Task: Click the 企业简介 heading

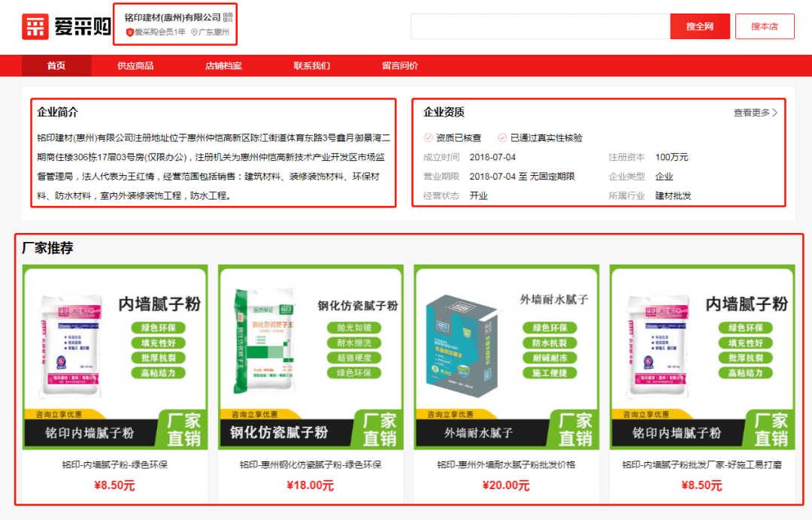Action: click(57, 112)
